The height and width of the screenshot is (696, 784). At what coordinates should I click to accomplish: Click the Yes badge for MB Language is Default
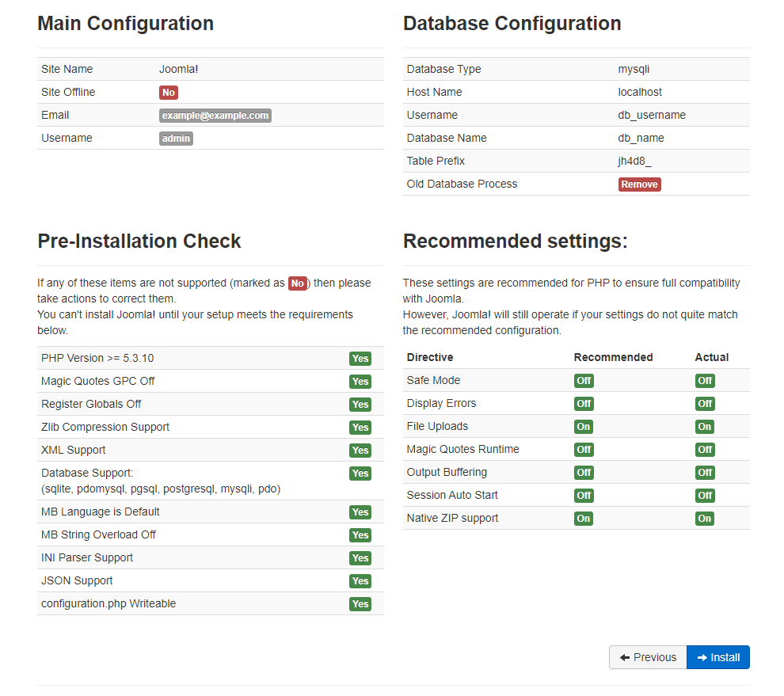click(x=360, y=512)
